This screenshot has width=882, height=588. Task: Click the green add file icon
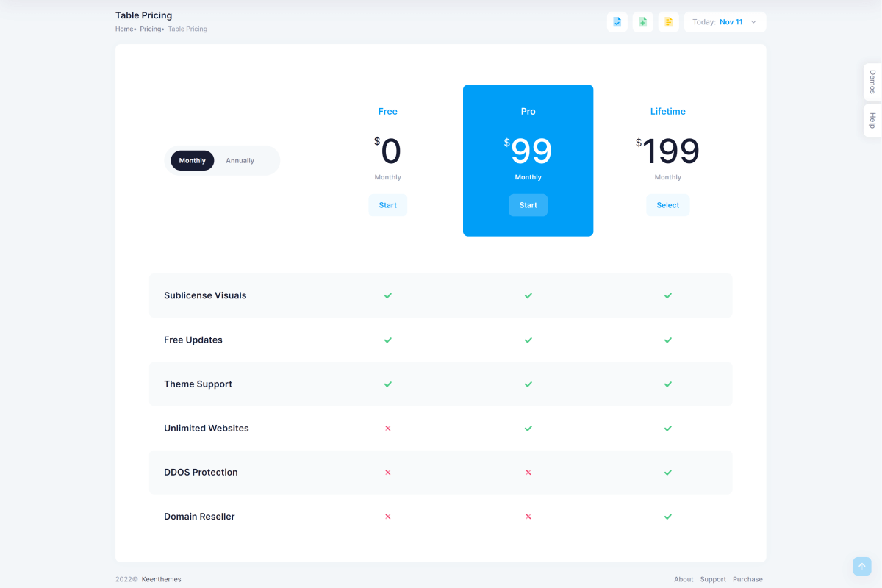pyautogui.click(x=642, y=22)
